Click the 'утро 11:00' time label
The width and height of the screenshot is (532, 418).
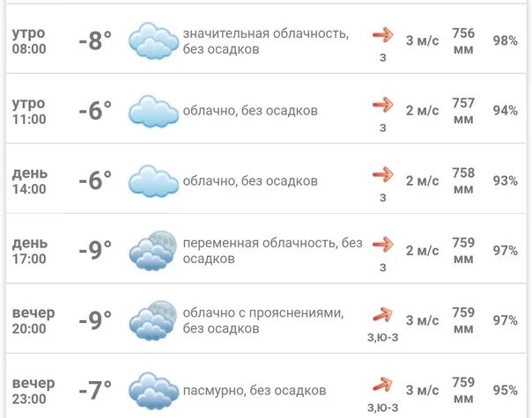tap(29, 111)
